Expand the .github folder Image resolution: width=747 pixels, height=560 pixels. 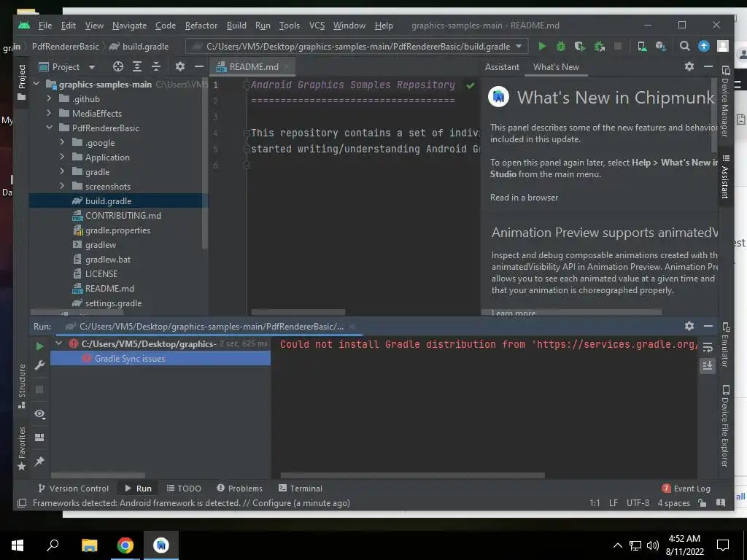(49, 98)
